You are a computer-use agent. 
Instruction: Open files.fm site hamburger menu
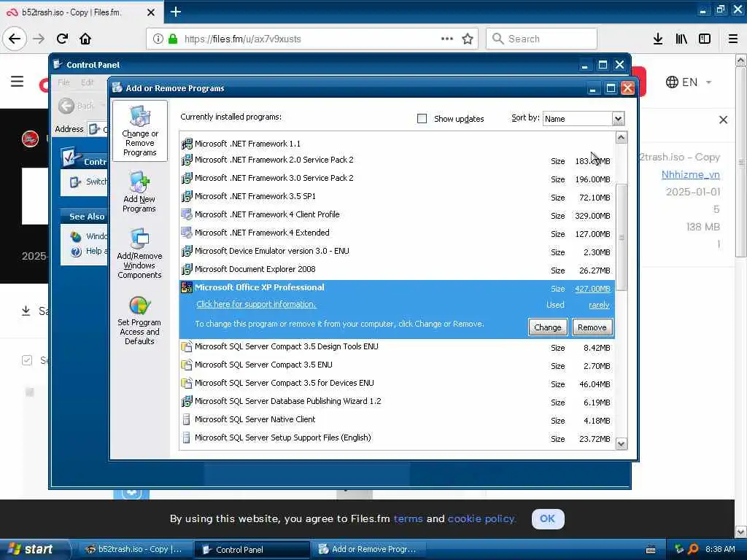pos(18,82)
